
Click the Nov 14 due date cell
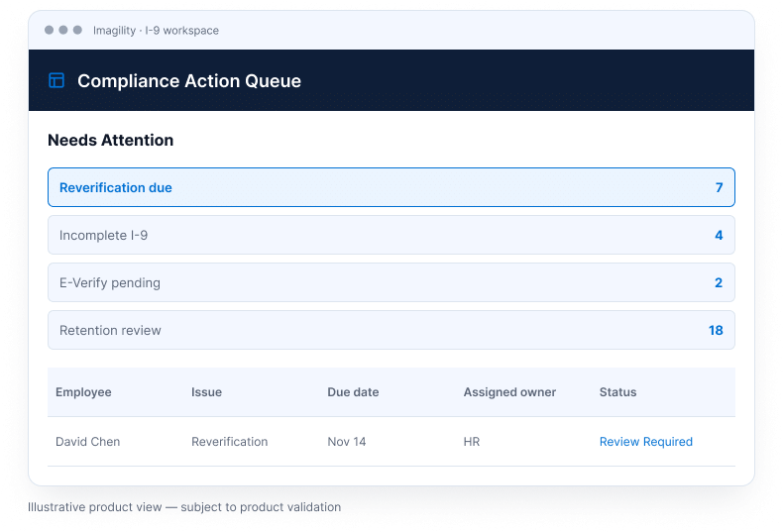click(x=347, y=442)
